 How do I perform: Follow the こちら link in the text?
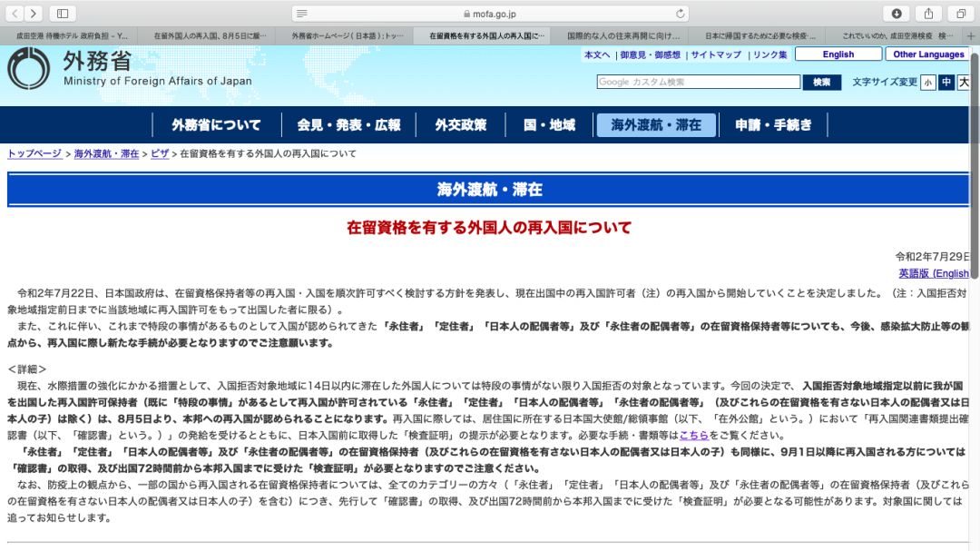pos(694,436)
